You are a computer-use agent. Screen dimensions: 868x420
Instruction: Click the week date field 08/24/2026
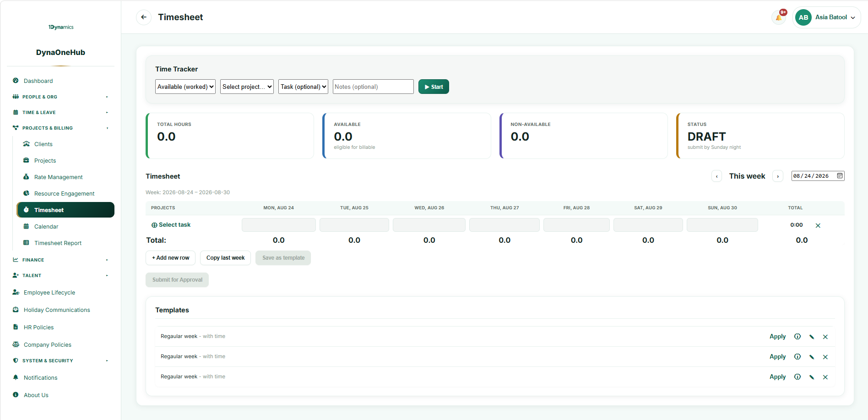818,176
